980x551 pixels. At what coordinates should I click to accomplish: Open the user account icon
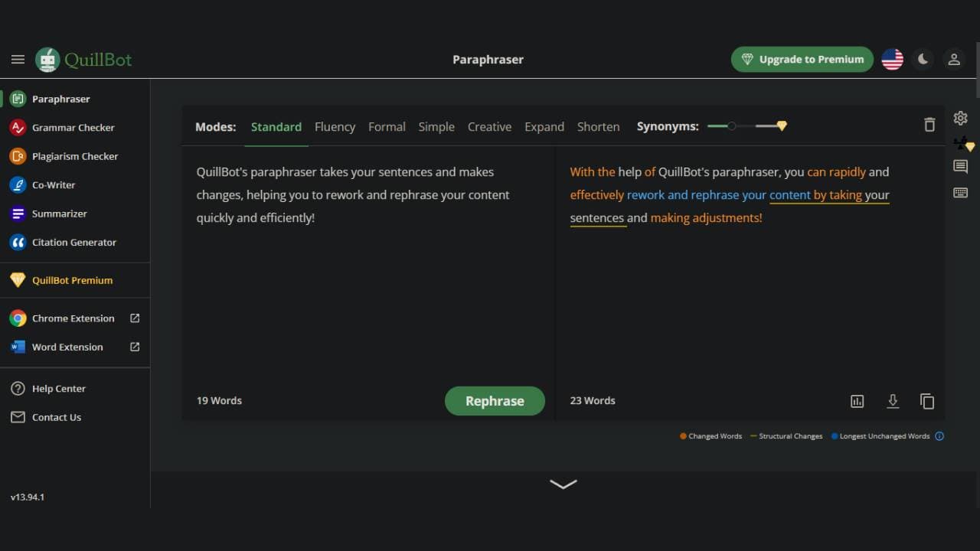coord(954,60)
